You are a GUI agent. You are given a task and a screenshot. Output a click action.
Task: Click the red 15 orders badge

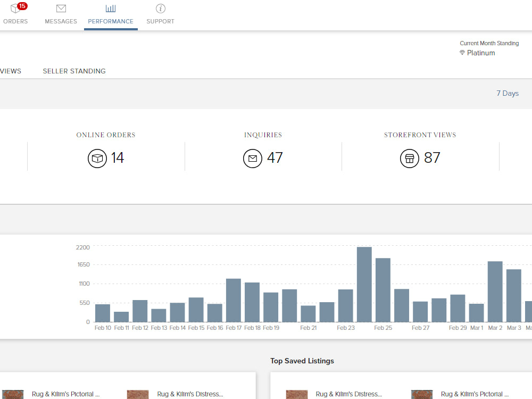tap(22, 6)
